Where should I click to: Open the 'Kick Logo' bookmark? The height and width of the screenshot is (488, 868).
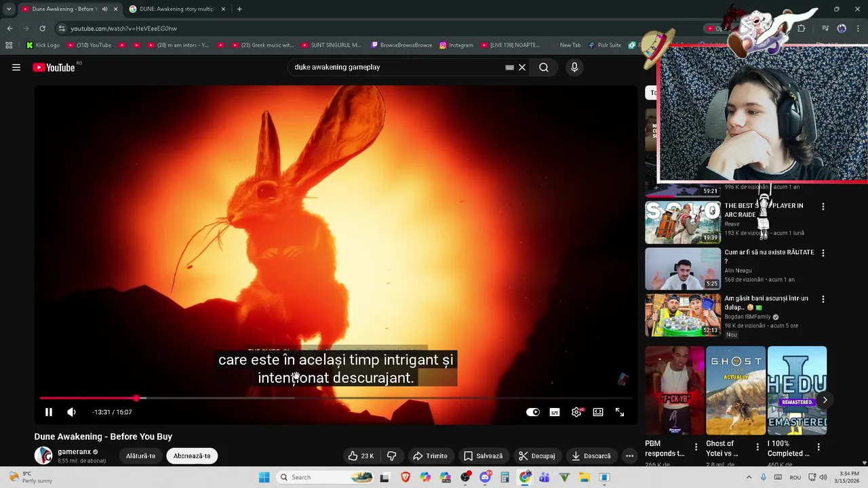(x=43, y=45)
